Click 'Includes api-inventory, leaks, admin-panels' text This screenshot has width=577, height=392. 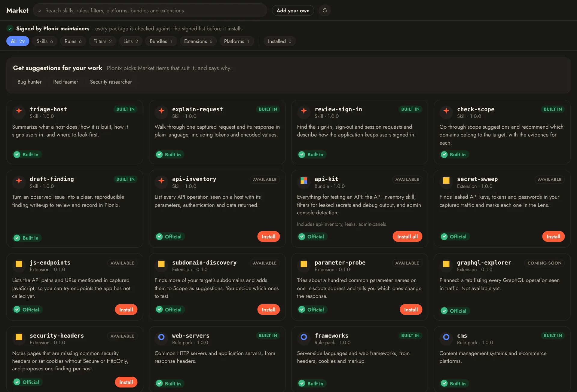(341, 224)
